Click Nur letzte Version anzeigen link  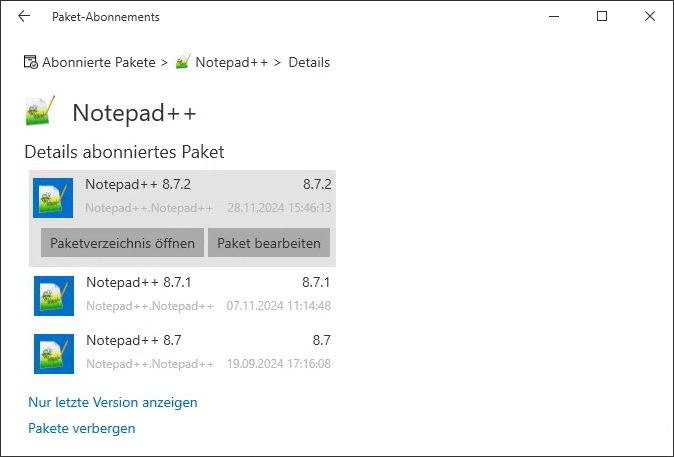coord(113,402)
